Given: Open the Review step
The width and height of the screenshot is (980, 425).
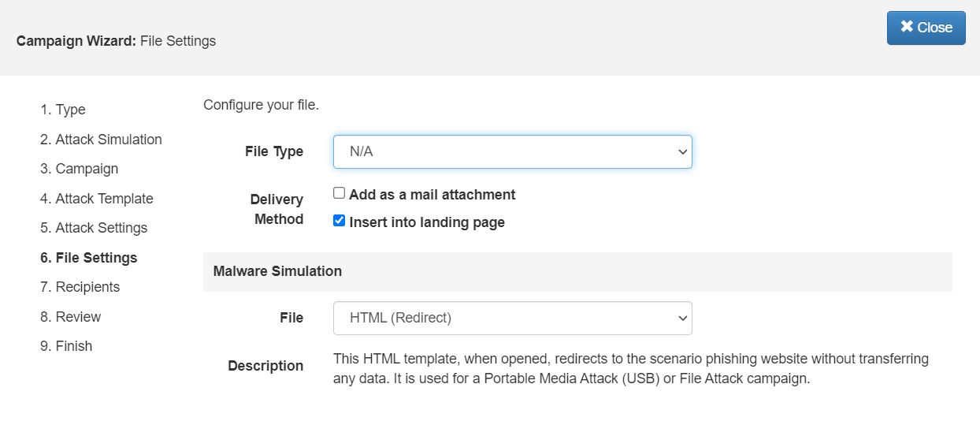Looking at the screenshot, I should (70, 317).
